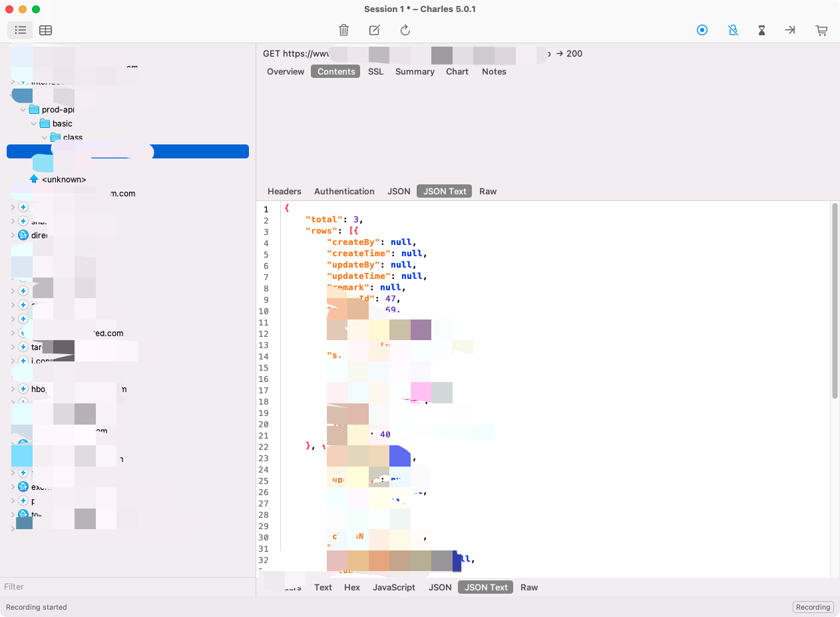
Task: Switch response pane to JSON tab
Action: [x=440, y=587]
